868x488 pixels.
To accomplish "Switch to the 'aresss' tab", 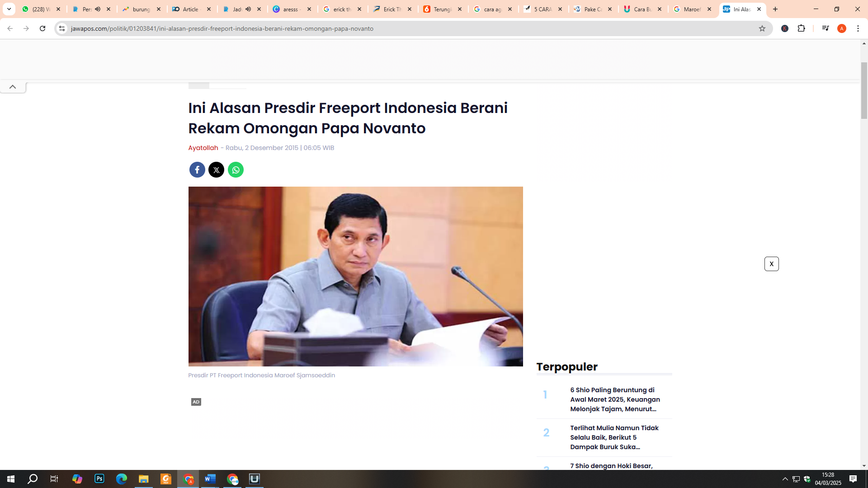I will [x=292, y=9].
